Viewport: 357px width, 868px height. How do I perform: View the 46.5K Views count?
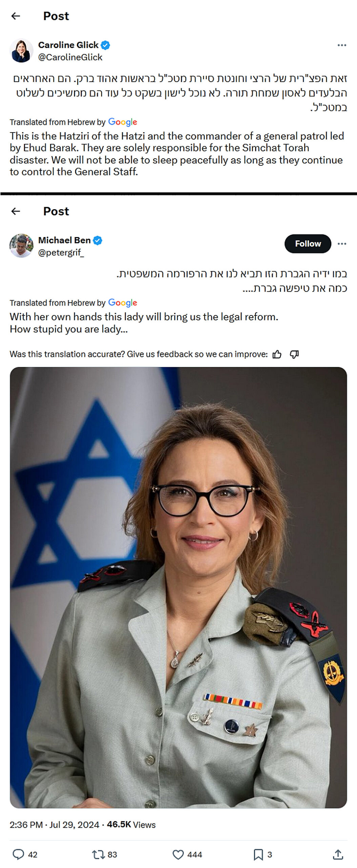pyautogui.click(x=131, y=825)
